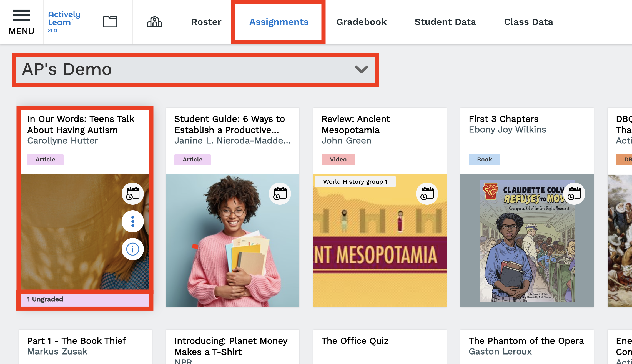Show info for Autism article card

[x=133, y=249]
